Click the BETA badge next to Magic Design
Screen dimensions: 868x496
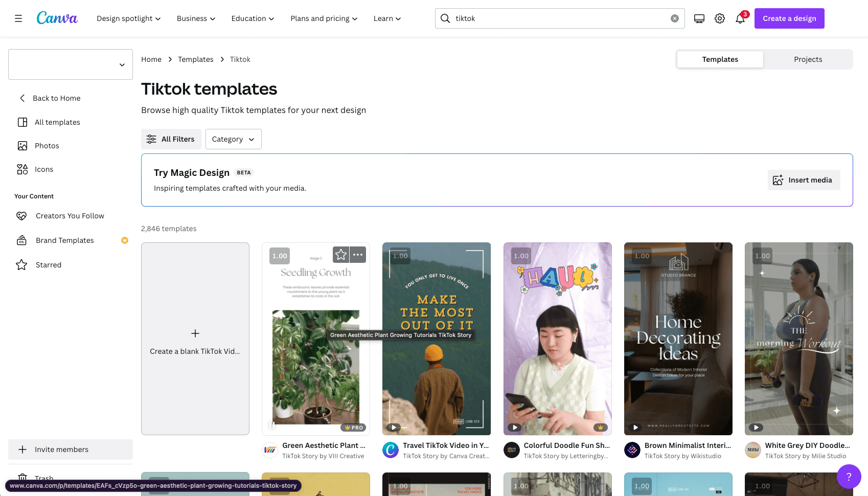(x=244, y=173)
